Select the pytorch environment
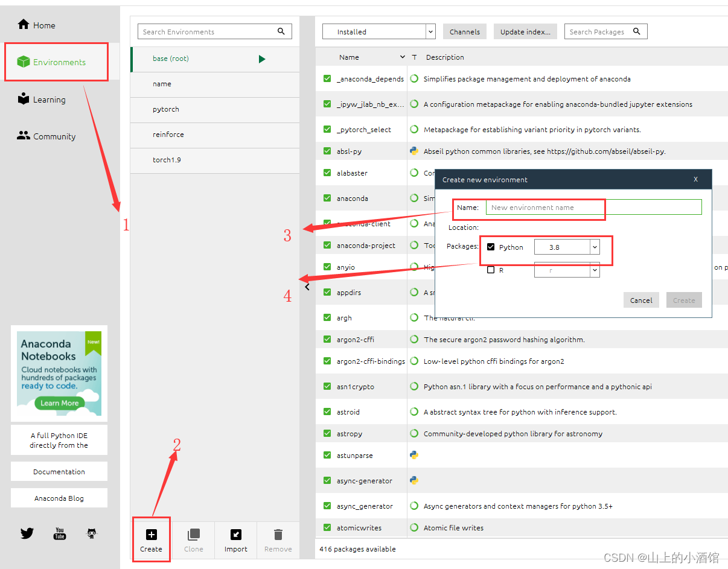728x569 pixels. (215, 109)
